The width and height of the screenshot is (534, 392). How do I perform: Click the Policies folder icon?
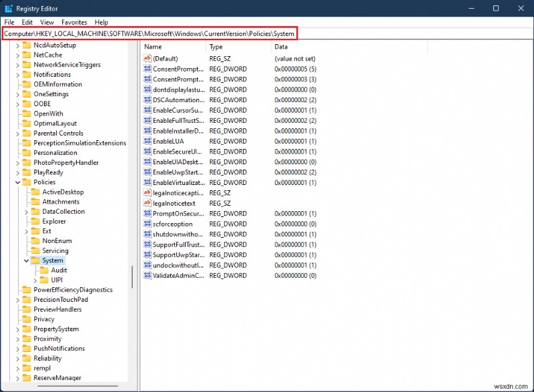[27, 182]
